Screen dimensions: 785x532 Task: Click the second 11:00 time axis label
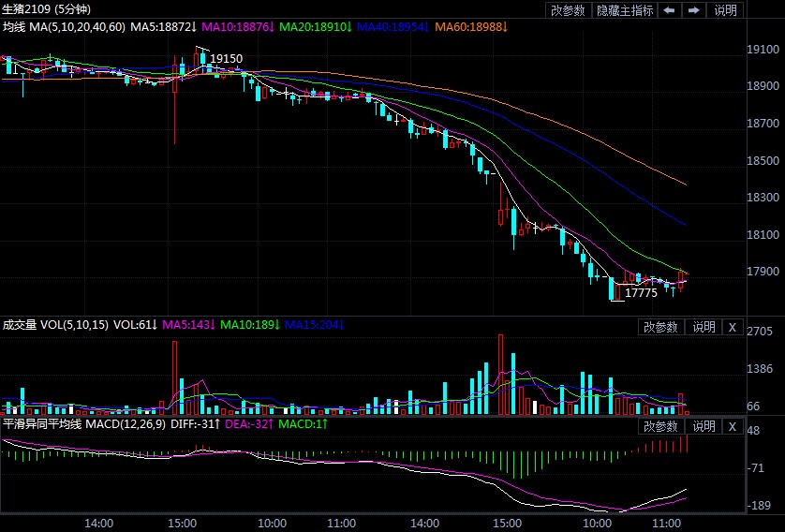[667, 524]
